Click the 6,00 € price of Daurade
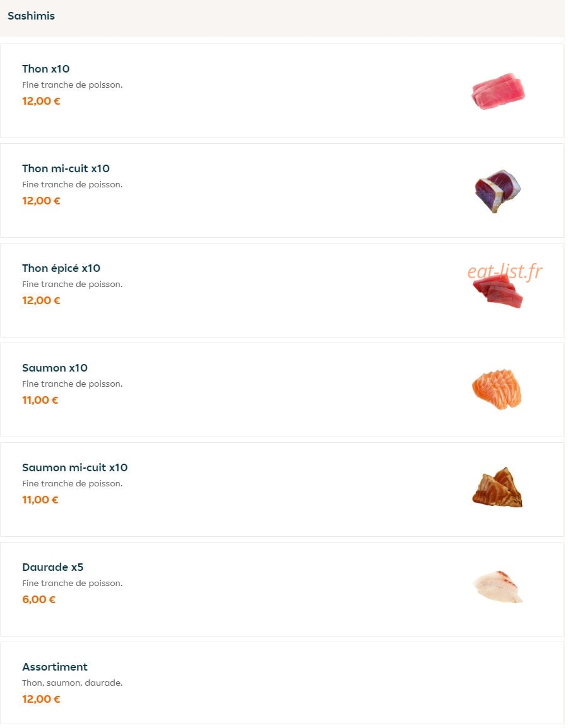568x728 pixels. [39, 599]
